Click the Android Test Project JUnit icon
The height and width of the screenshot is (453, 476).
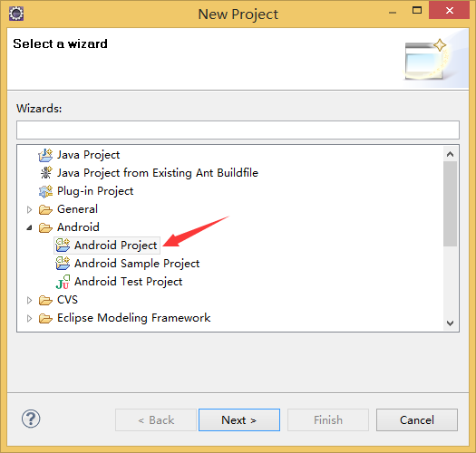tap(63, 282)
